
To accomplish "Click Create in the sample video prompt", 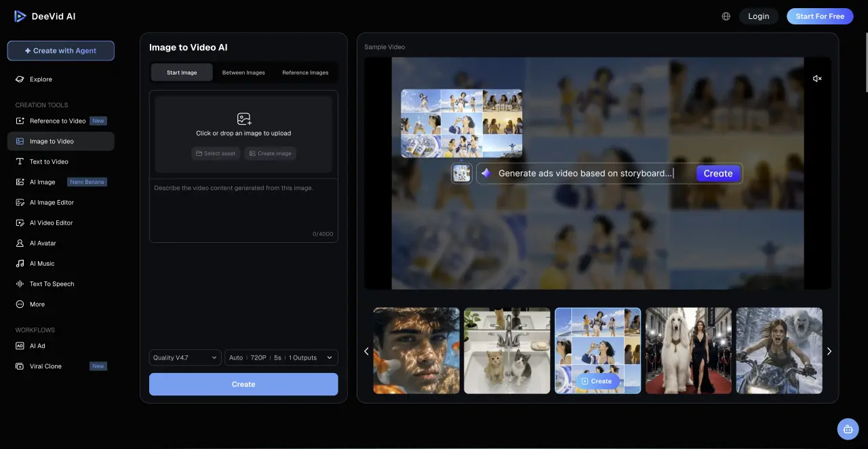I will [x=717, y=174].
